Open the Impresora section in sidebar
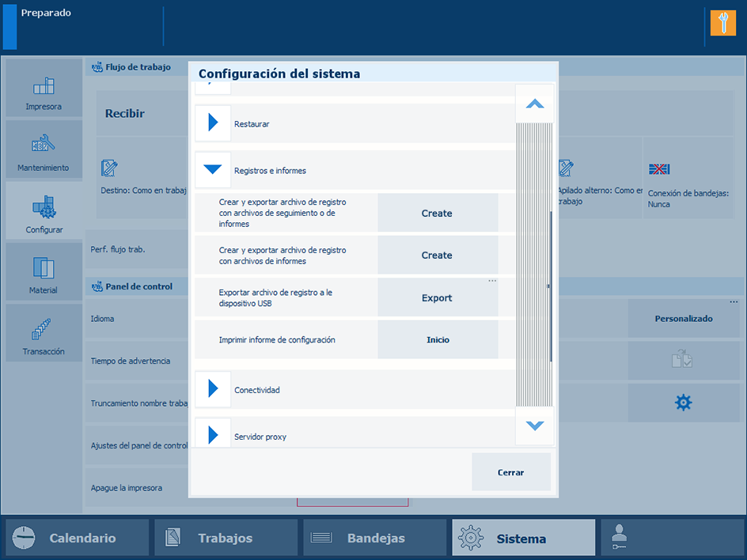This screenshot has width=747, height=560. point(44,89)
